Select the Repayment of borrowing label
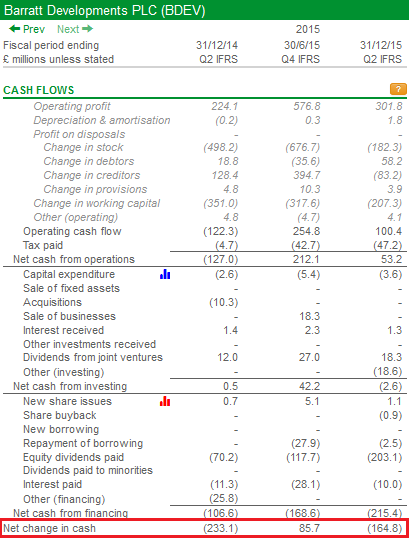The height and width of the screenshot is (539, 409). tap(83, 443)
